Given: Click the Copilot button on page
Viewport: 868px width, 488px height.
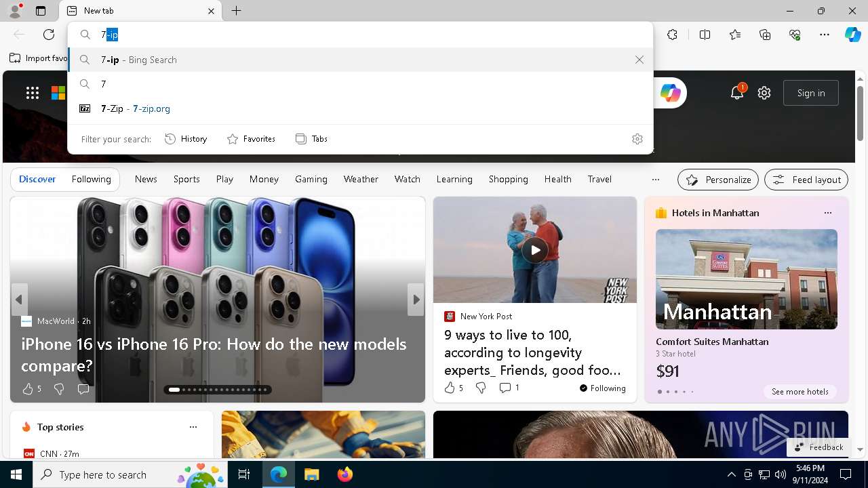Looking at the screenshot, I should click(x=670, y=93).
